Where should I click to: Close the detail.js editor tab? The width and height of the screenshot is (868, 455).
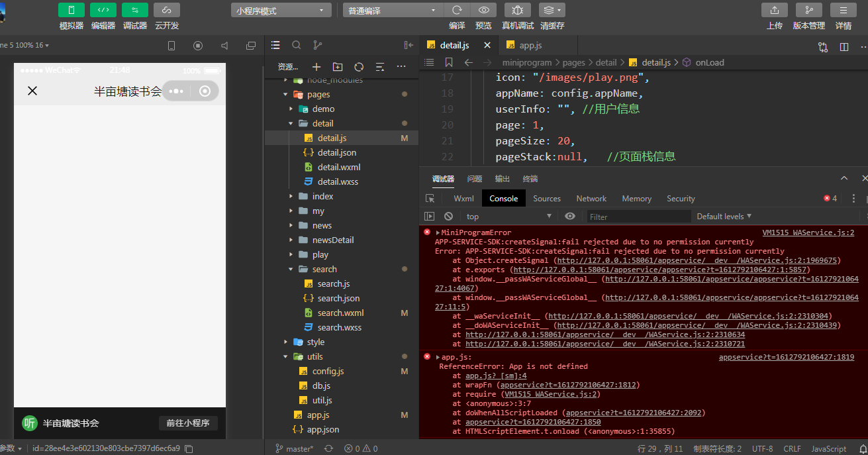pyautogui.click(x=487, y=46)
